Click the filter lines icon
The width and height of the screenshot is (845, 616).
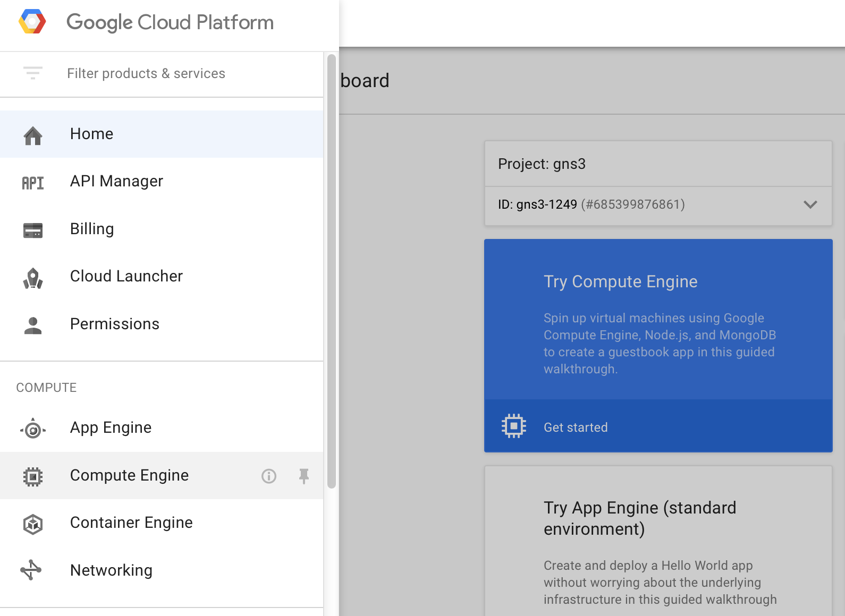click(33, 73)
